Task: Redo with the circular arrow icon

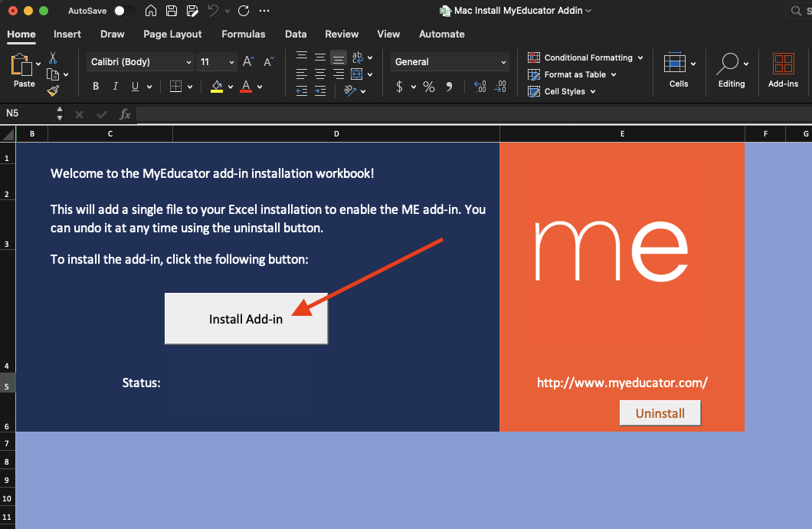Action: (244, 11)
